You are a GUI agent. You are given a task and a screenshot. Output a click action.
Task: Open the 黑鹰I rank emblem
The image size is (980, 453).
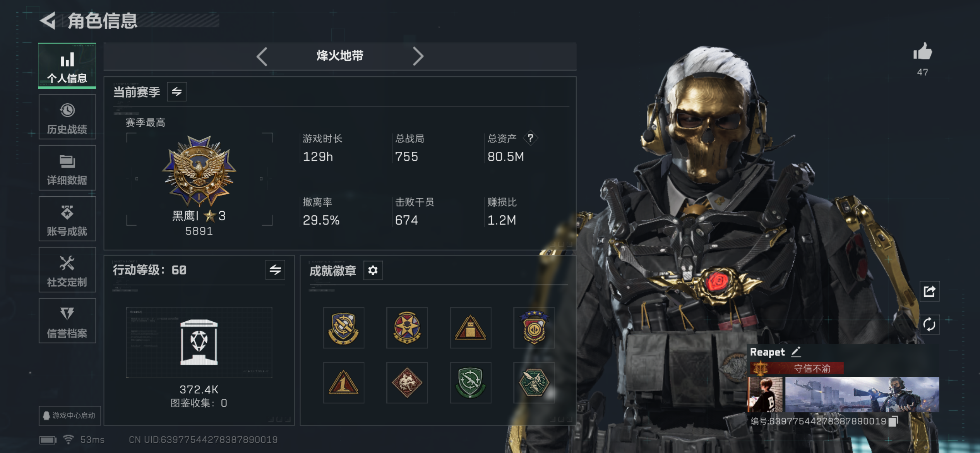coord(199,170)
